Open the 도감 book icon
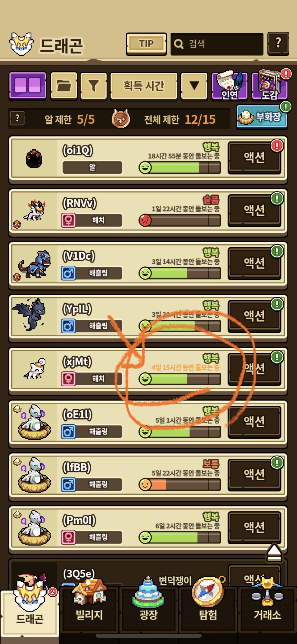This screenshot has height=644, width=297. 270,85
